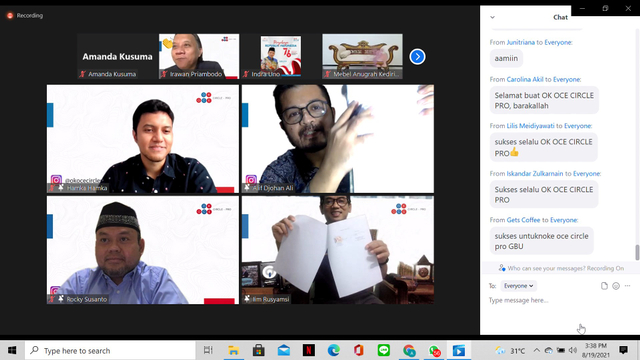The image size is (640, 360).
Task: Open File Explorer from taskbar
Action: pos(233,351)
